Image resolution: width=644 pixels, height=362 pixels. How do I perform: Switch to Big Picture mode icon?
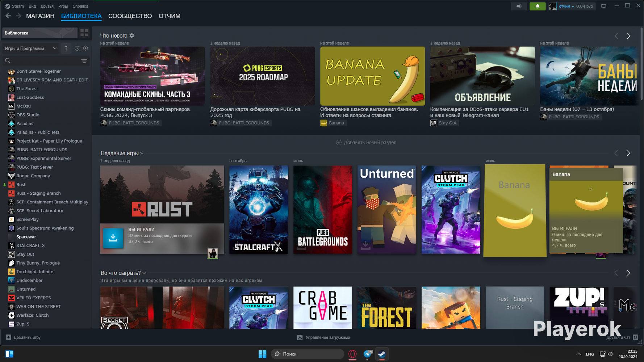[x=604, y=6]
